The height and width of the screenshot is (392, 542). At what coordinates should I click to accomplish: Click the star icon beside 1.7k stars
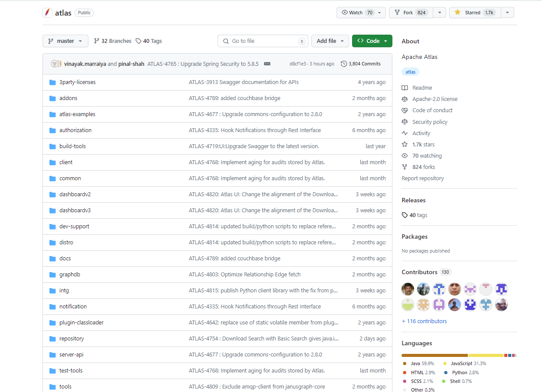click(405, 144)
